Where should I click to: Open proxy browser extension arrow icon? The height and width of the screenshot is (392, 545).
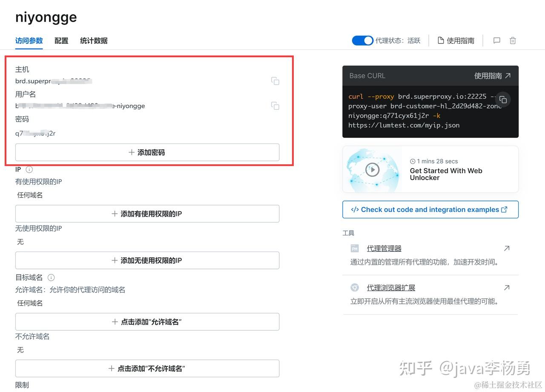(x=507, y=288)
